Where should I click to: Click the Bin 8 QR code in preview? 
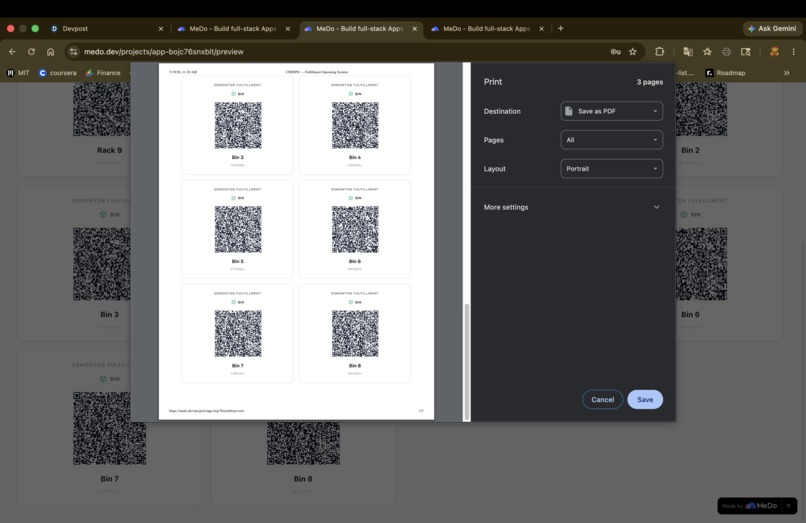click(x=355, y=334)
